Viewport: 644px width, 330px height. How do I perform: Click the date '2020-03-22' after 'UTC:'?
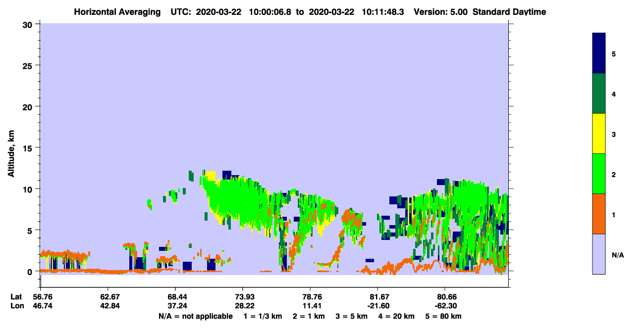(x=218, y=12)
